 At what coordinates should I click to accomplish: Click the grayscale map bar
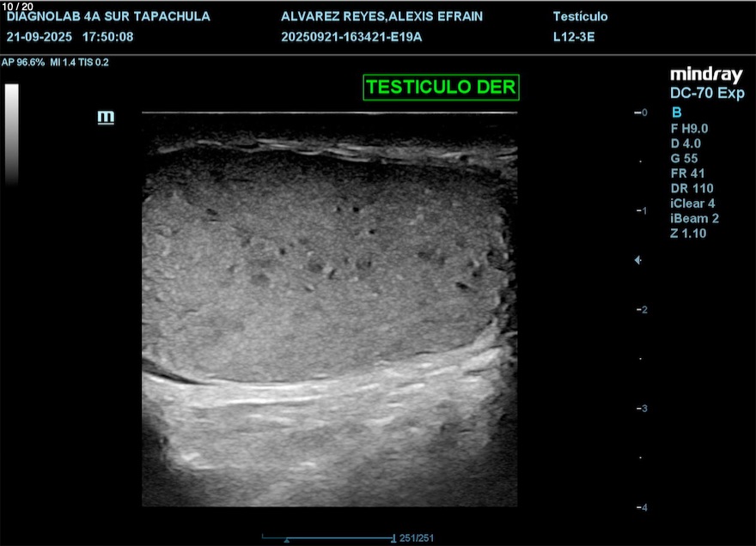12,134
